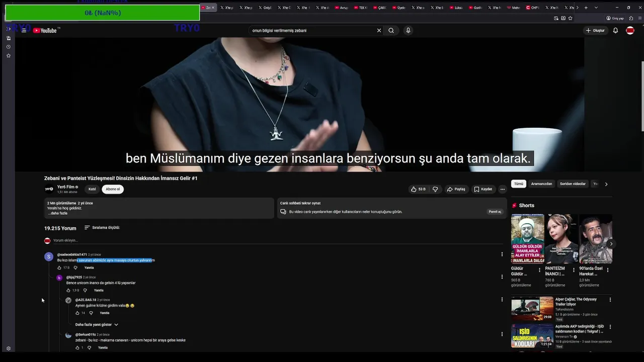
Task: Open menu for PANTEİZM İNANCI short
Action: tap(574, 270)
